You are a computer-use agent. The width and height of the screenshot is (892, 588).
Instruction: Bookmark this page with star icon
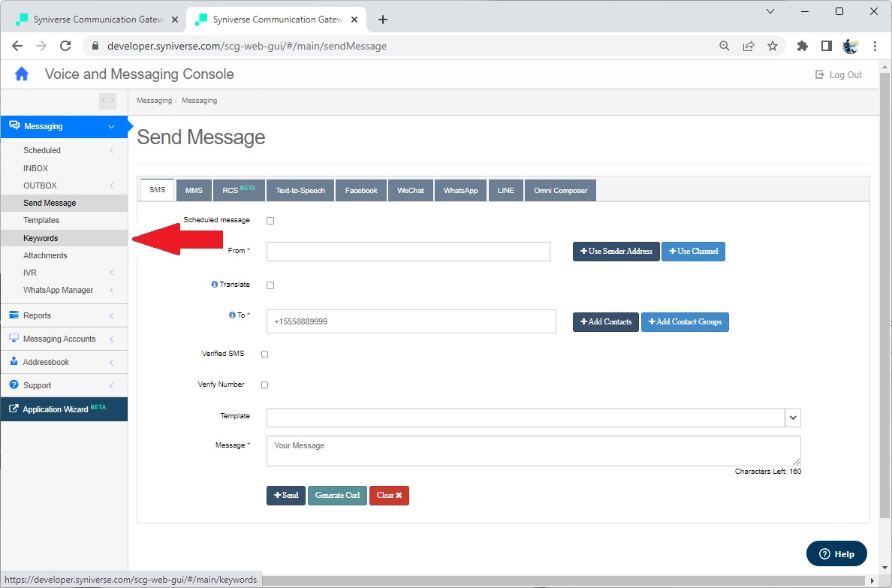(773, 46)
